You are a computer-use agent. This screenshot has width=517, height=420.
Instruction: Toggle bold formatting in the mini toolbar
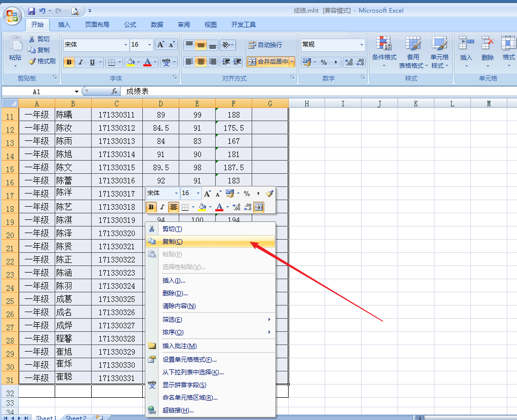(x=151, y=207)
